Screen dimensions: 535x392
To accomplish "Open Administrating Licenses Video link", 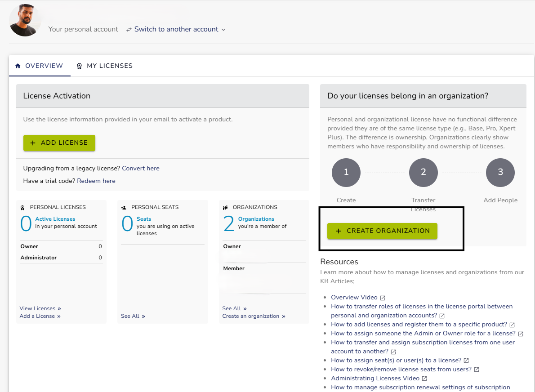I will pyautogui.click(x=375, y=378).
